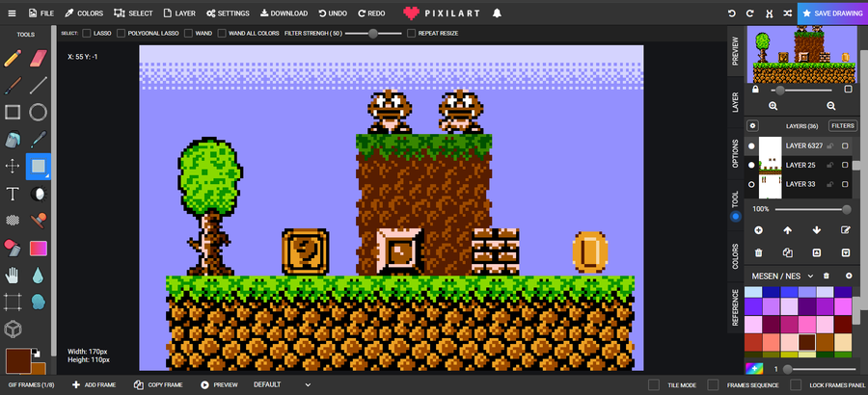Click the Undo button
This screenshot has height=395, width=868.
coord(333,13)
